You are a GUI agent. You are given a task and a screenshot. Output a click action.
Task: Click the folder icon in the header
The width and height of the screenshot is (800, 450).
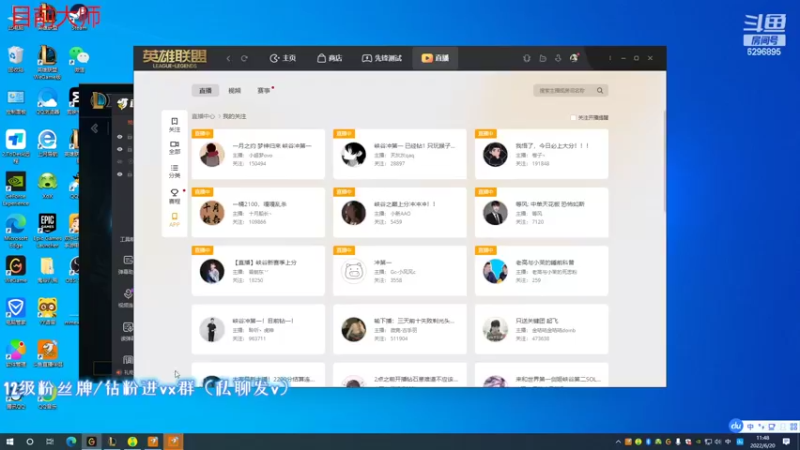543,58
